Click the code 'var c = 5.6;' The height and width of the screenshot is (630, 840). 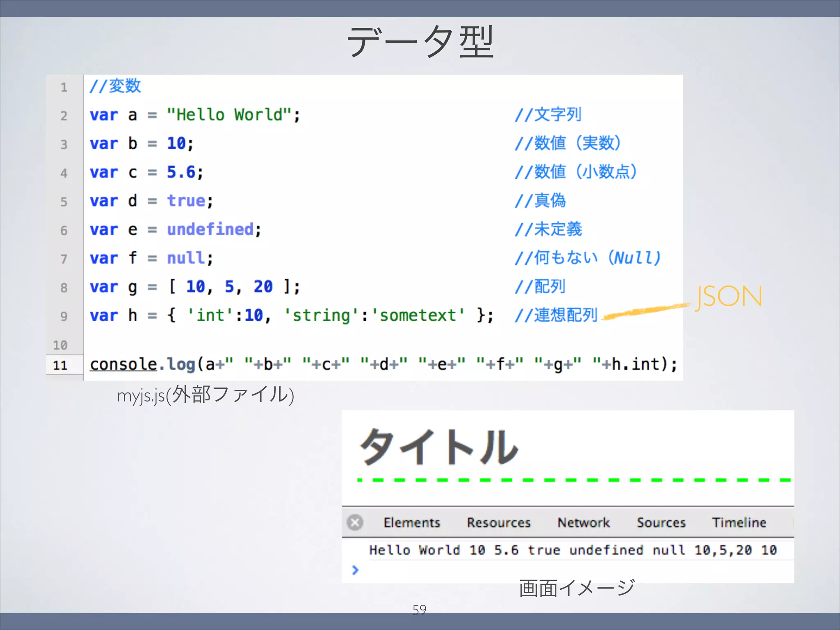pyautogui.click(x=147, y=172)
